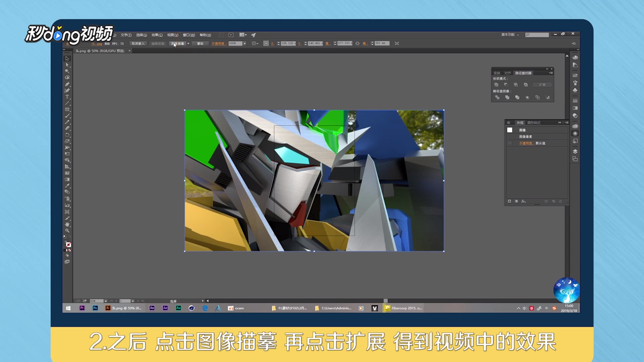The width and height of the screenshot is (644, 362).
Task: Click the Add New Effect fx button
Action: pyautogui.click(x=523, y=201)
